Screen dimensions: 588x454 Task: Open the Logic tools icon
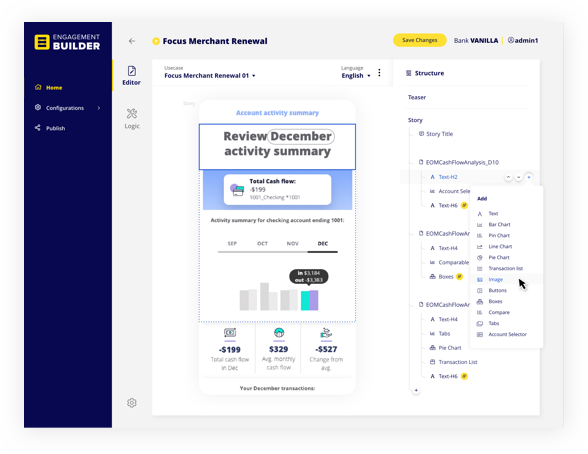tap(132, 113)
